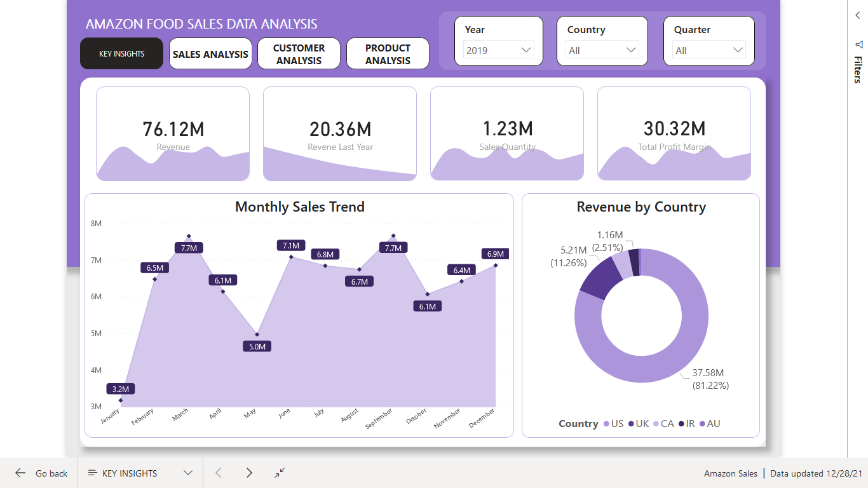868x488 pixels.
Task: Click the Go back text
Action: pos(51,473)
